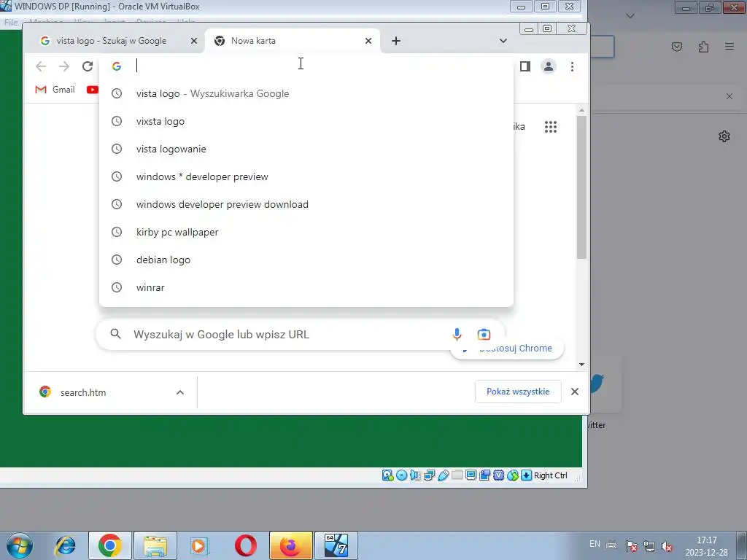This screenshot has height=560, width=747.
Task: Click VirtualBox mouse integration indicator
Action: pos(513,475)
